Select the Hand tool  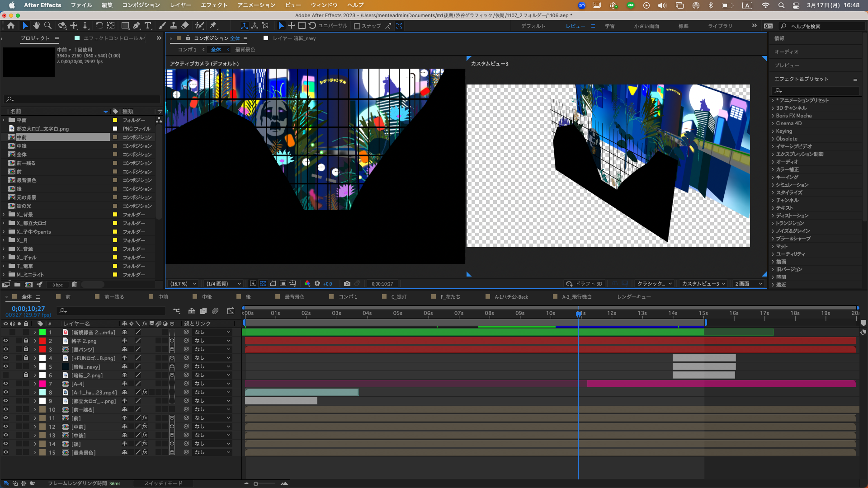click(x=37, y=26)
